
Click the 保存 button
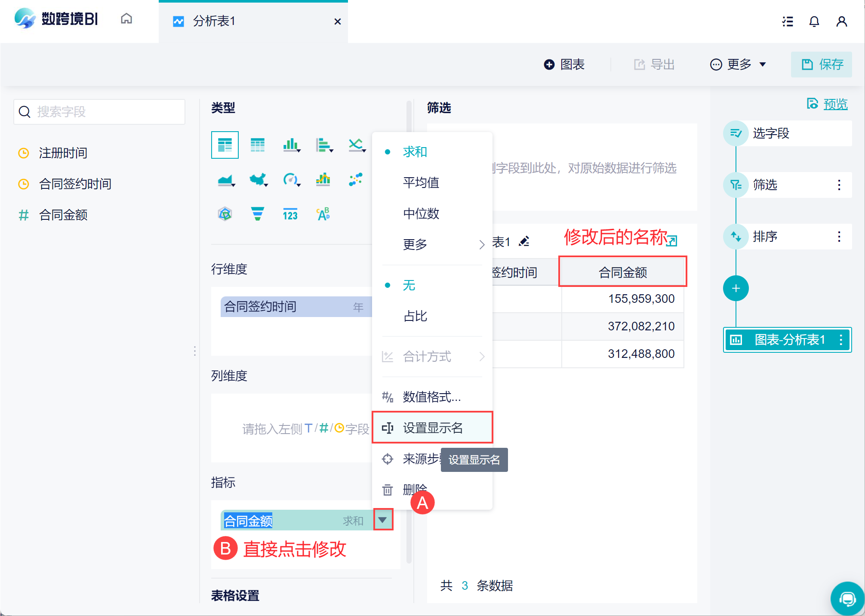click(x=822, y=65)
